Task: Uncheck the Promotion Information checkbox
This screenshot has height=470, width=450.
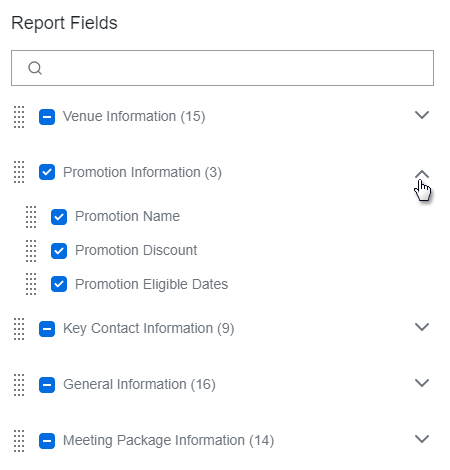Action: pos(47,172)
